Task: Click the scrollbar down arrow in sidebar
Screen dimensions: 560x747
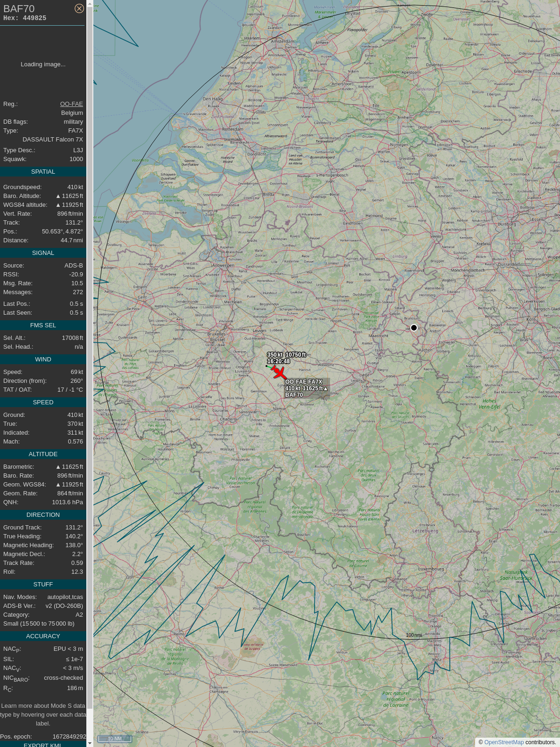Action: tap(90, 743)
